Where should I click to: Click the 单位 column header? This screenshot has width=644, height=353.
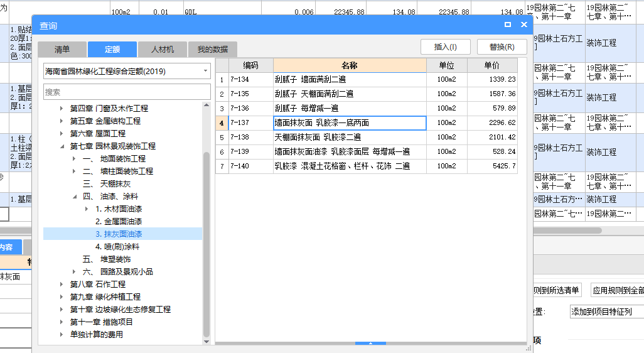pos(446,65)
